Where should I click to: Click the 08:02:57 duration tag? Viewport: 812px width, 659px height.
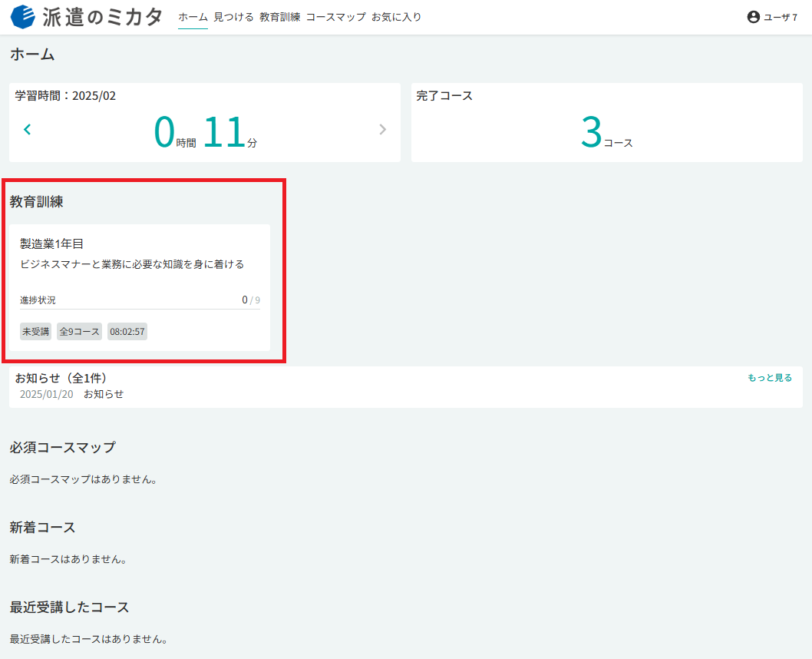pos(127,332)
